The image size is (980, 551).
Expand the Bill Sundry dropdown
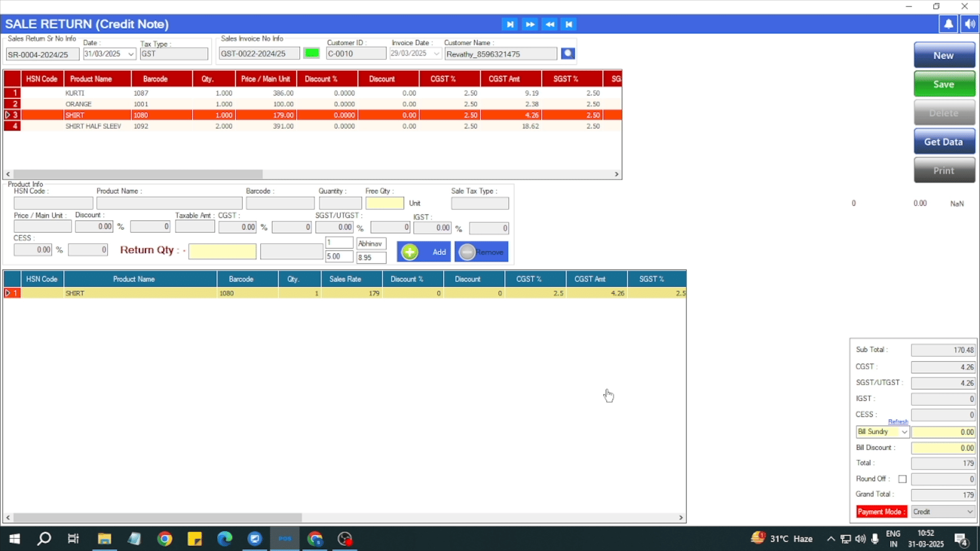click(904, 432)
